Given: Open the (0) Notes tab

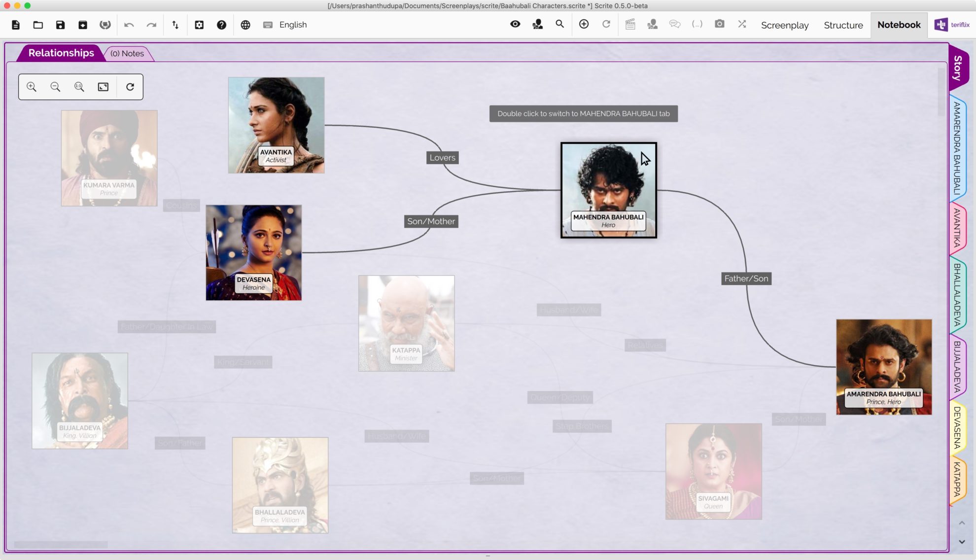Looking at the screenshot, I should (x=127, y=53).
